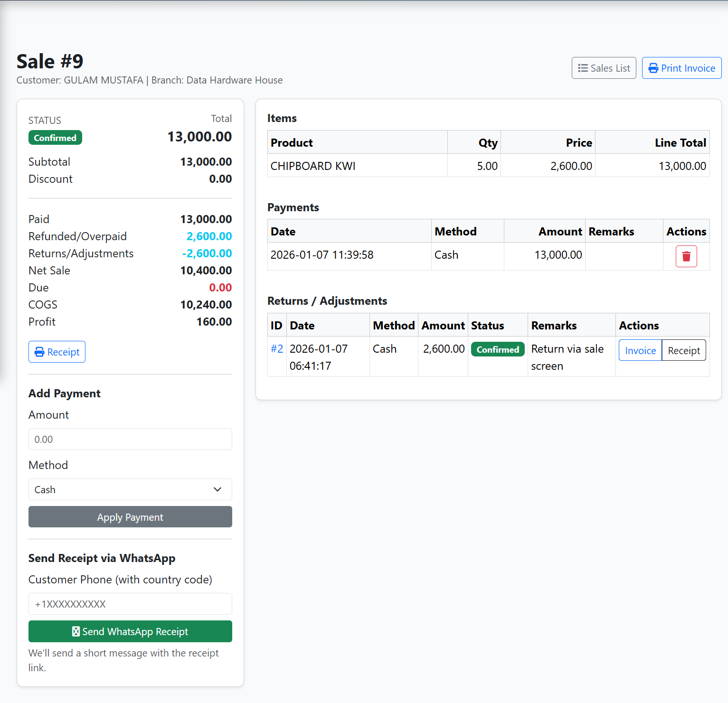Click the Confirmed badge on the return row

point(497,349)
